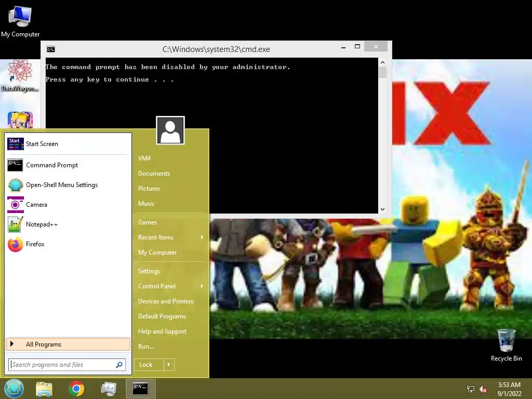The image size is (532, 399).
Task: Launch Firefox from the start menu
Action: point(68,244)
